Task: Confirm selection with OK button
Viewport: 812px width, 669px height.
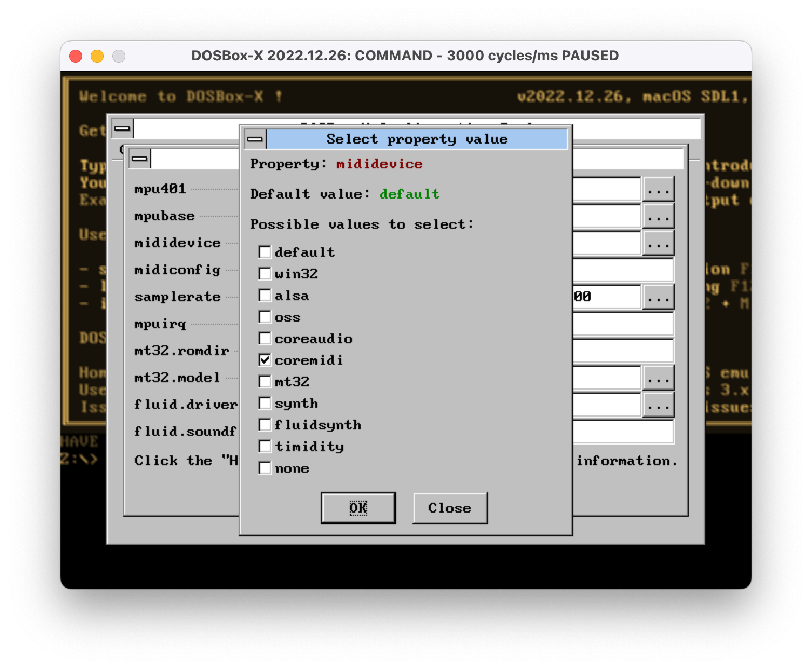Action: [358, 508]
